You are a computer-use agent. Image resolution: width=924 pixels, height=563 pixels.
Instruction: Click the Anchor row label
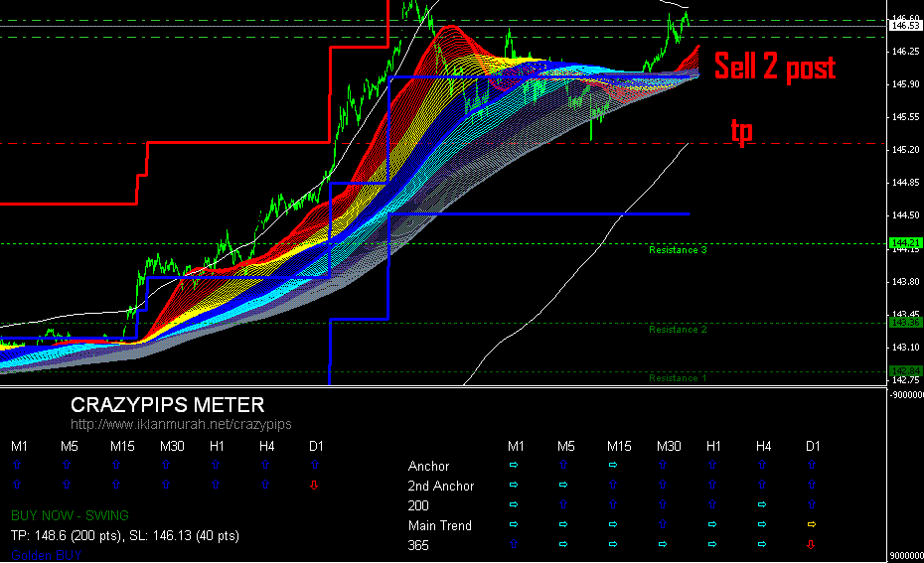coord(428,466)
